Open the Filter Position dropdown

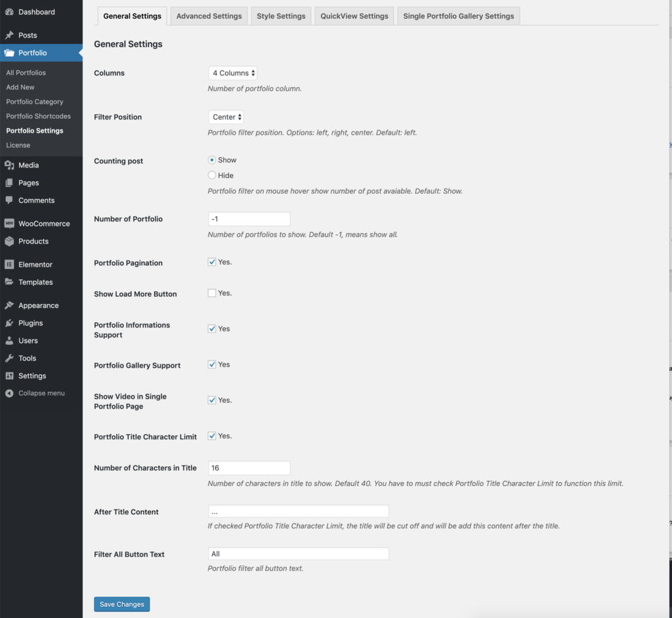coord(226,116)
